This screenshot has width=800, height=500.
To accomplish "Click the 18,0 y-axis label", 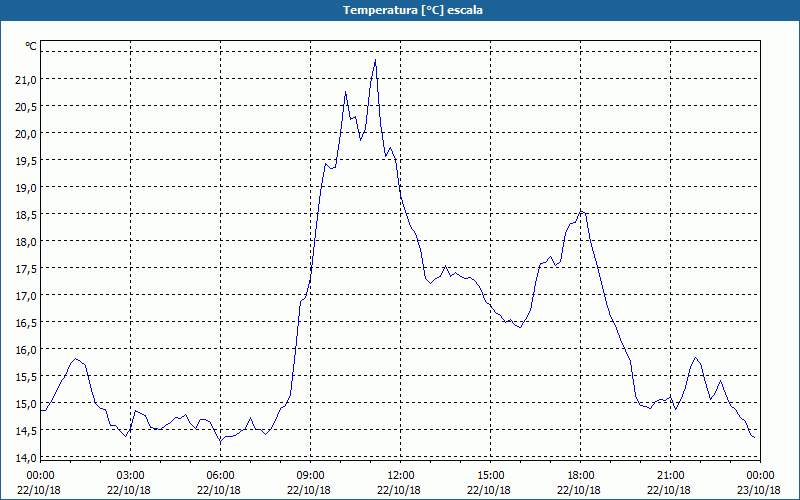I will click(28, 241).
